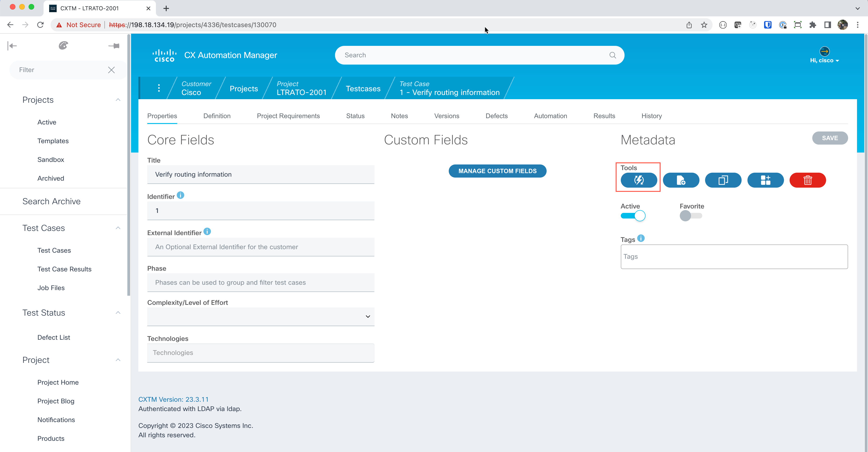Open Test Case Results in sidebar
This screenshot has width=868, height=452.
(x=64, y=269)
